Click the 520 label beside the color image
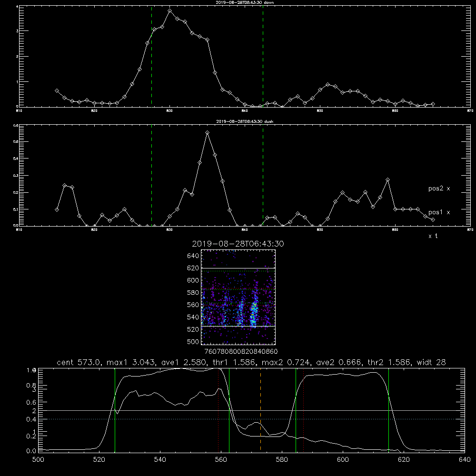476x476 pixels. point(193,329)
